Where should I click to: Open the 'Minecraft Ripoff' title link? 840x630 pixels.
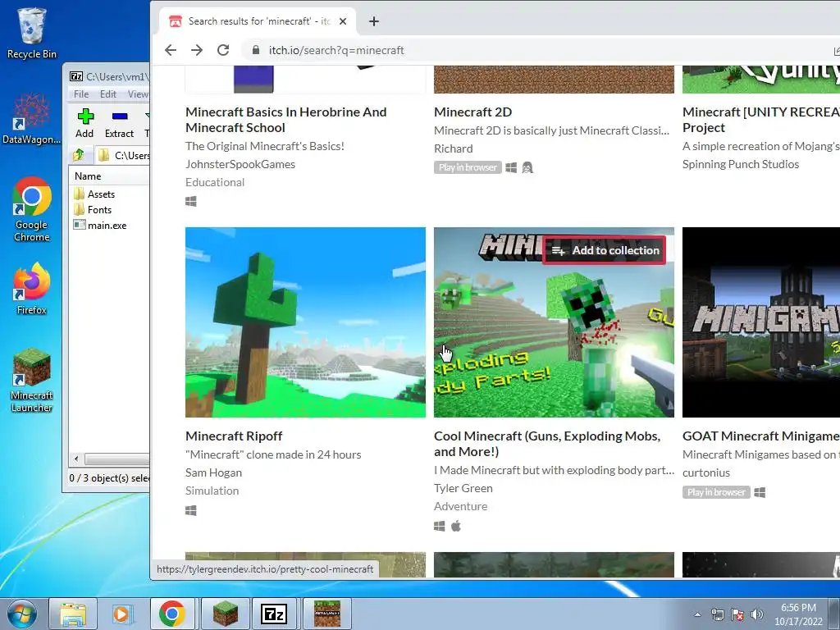234,436
